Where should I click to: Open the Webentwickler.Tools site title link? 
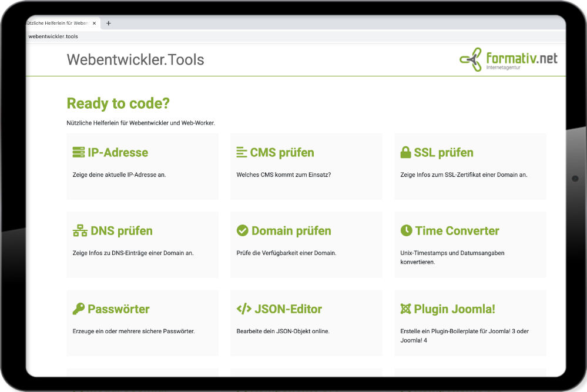click(x=136, y=59)
